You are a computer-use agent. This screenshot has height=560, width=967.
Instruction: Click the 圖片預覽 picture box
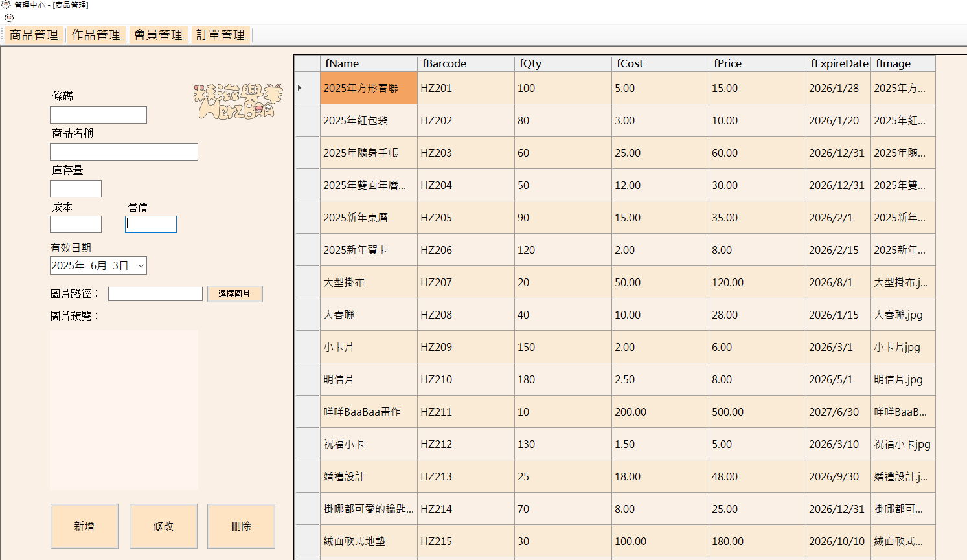124,410
